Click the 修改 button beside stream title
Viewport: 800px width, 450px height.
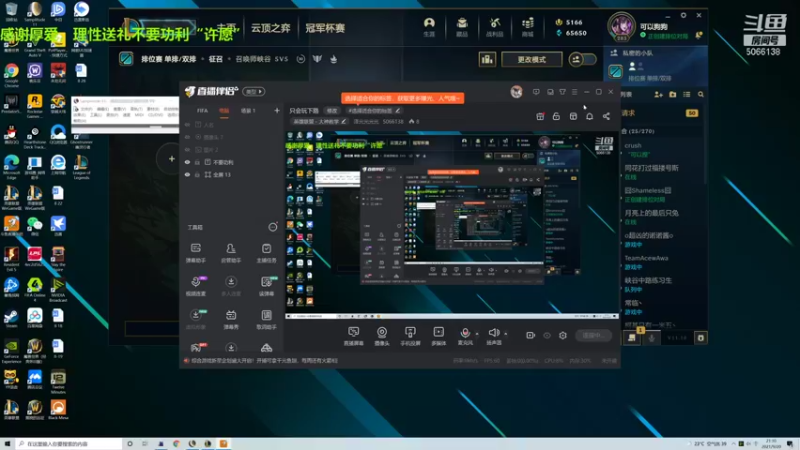(332, 110)
